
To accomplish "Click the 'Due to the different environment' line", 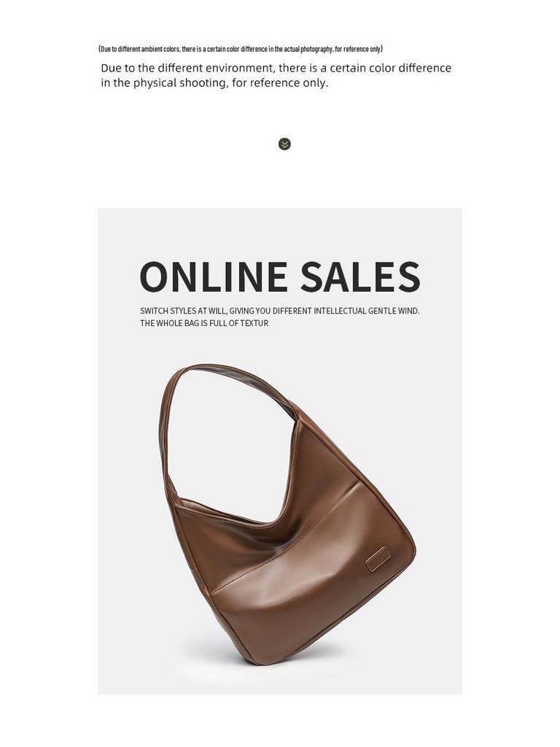I will [x=276, y=68].
